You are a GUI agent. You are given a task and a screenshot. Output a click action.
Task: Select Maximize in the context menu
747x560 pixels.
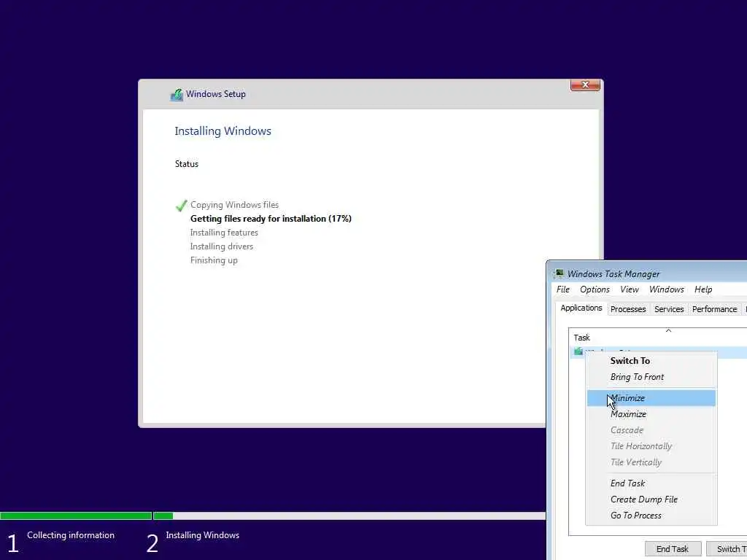point(651,414)
